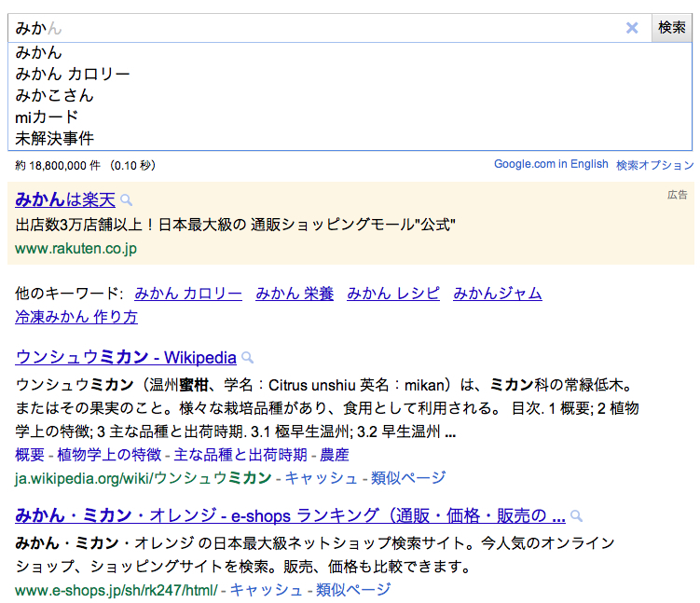
Task: Click the magnifier preview icon beside Wikipedia result
Action: point(248,358)
